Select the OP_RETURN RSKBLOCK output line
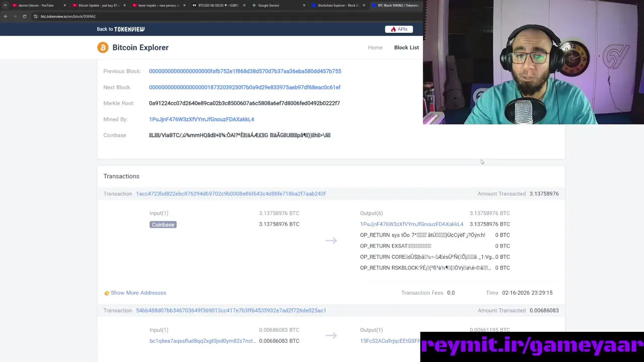 click(x=426, y=268)
